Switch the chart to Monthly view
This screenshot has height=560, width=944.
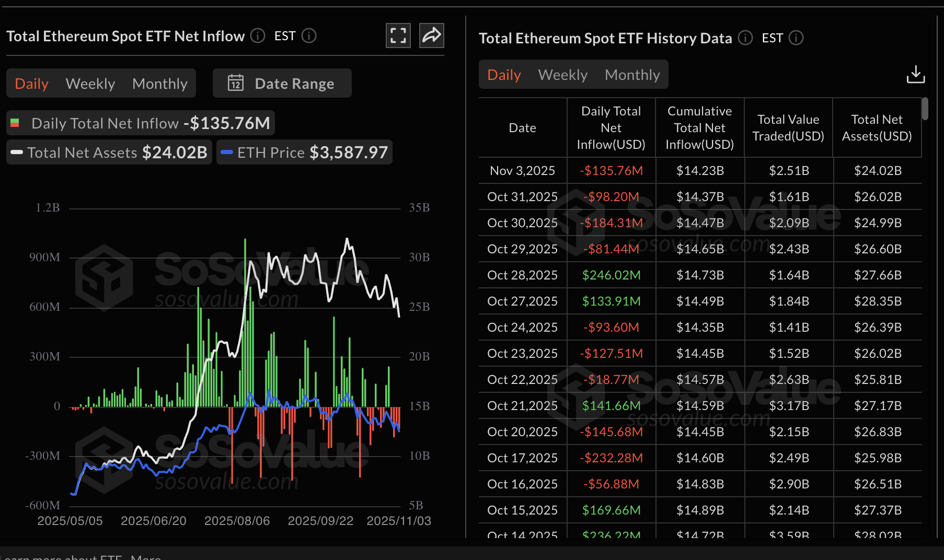pyautogui.click(x=160, y=83)
